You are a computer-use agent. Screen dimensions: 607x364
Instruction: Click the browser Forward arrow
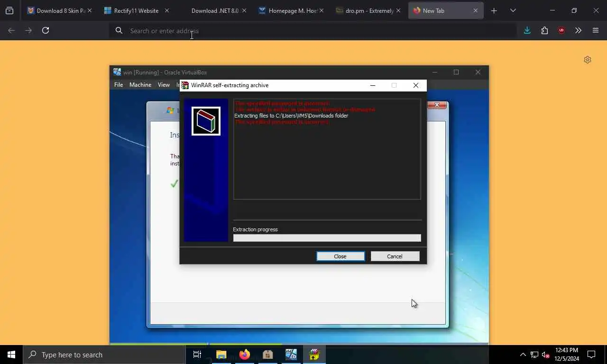pyautogui.click(x=28, y=30)
